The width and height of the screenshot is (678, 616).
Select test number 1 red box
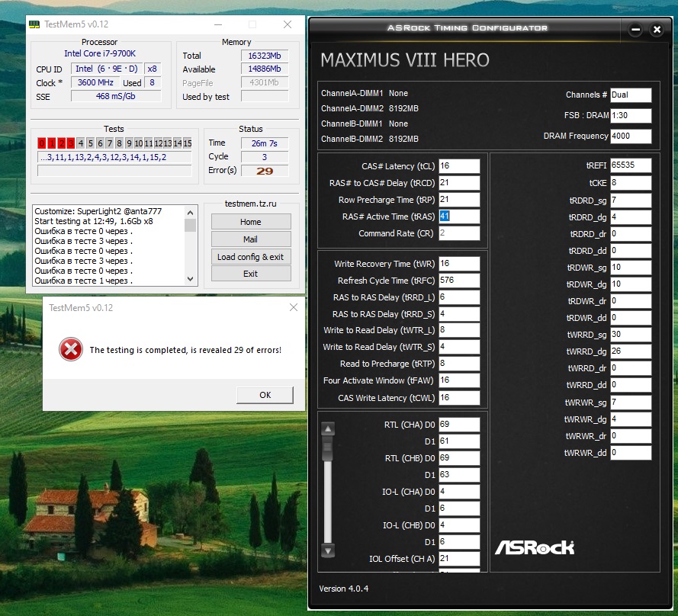(x=51, y=143)
